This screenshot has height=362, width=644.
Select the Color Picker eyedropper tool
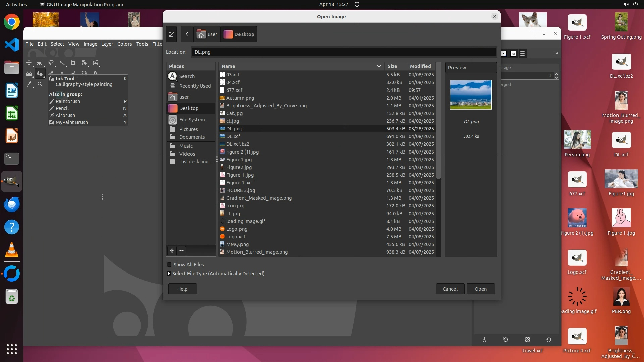[29, 84]
